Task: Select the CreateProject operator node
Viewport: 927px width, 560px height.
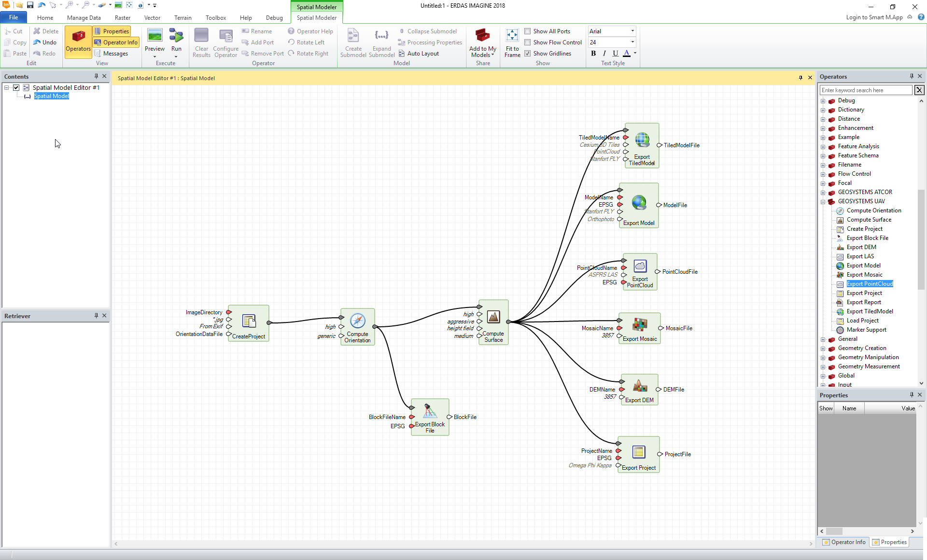Action: (x=249, y=323)
